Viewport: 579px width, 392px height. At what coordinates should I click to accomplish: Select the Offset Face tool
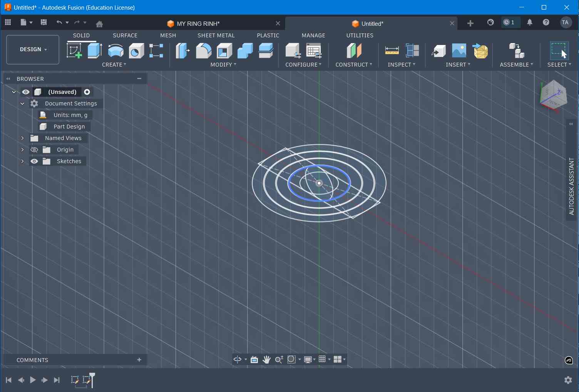(266, 50)
